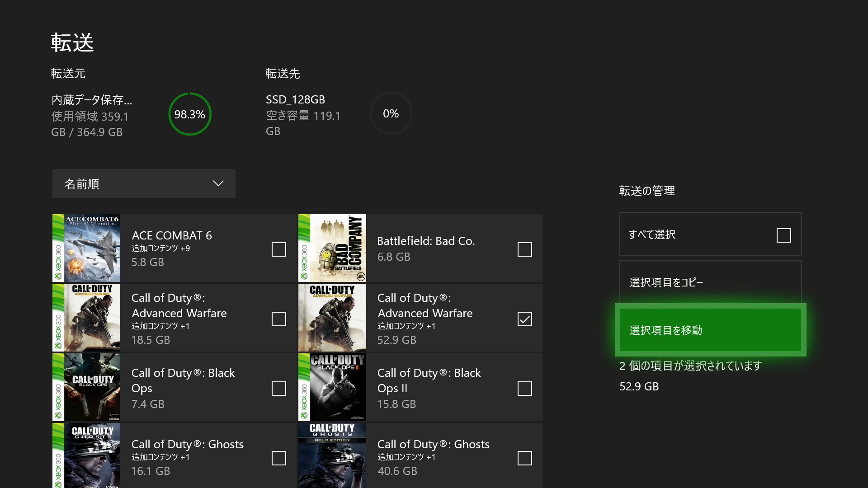Viewport: 868px width, 488px height.
Task: Check the Battlefield: Bad Co. checkbox
Action: 525,249
